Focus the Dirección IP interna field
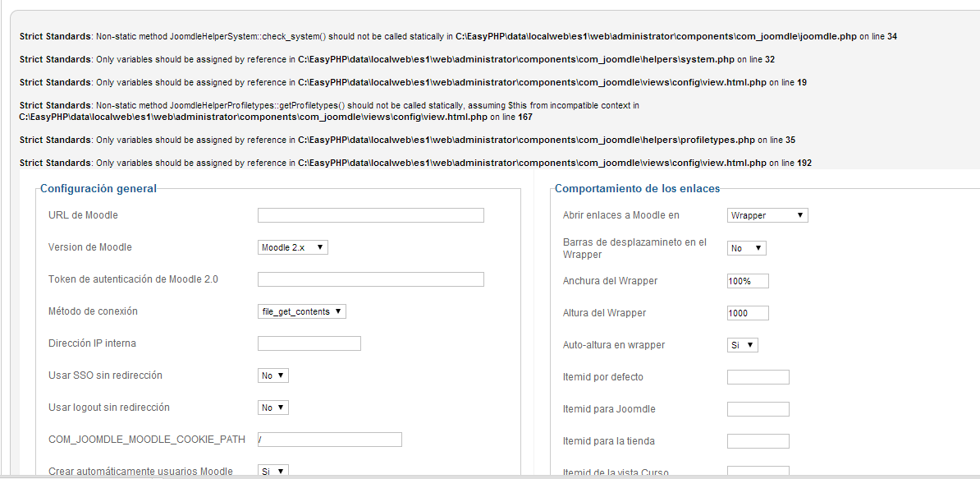980x479 pixels. [x=309, y=343]
